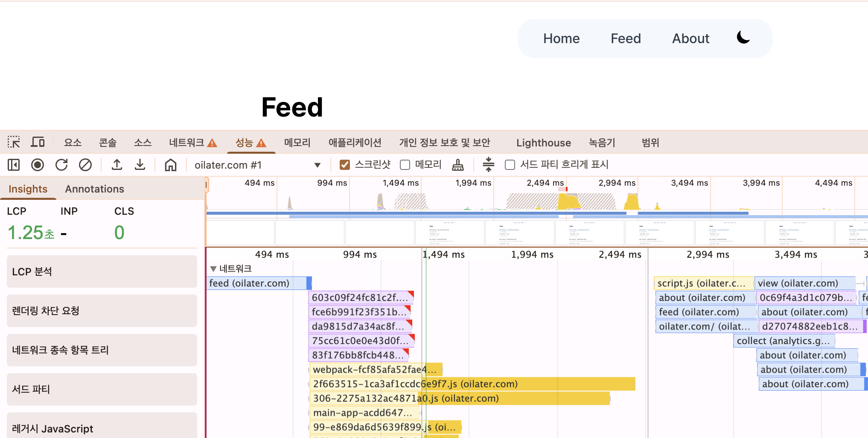Select the da9815d7a34ac8f request bar
Viewport: 868px width, 438px height.
click(x=360, y=327)
